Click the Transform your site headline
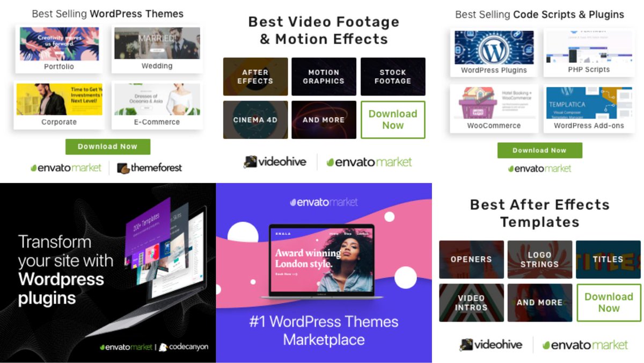Viewport: 644px width, 363px height. click(65, 270)
